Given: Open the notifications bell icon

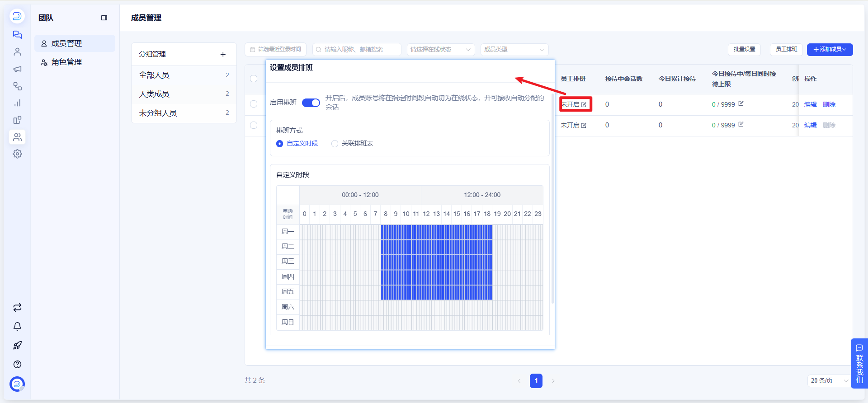Looking at the screenshot, I should tap(17, 326).
